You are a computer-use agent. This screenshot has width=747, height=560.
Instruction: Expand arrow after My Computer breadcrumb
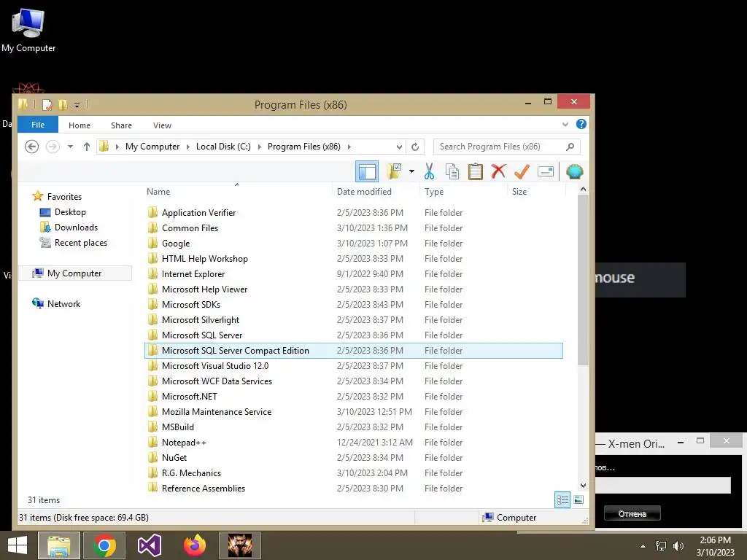pyautogui.click(x=187, y=147)
